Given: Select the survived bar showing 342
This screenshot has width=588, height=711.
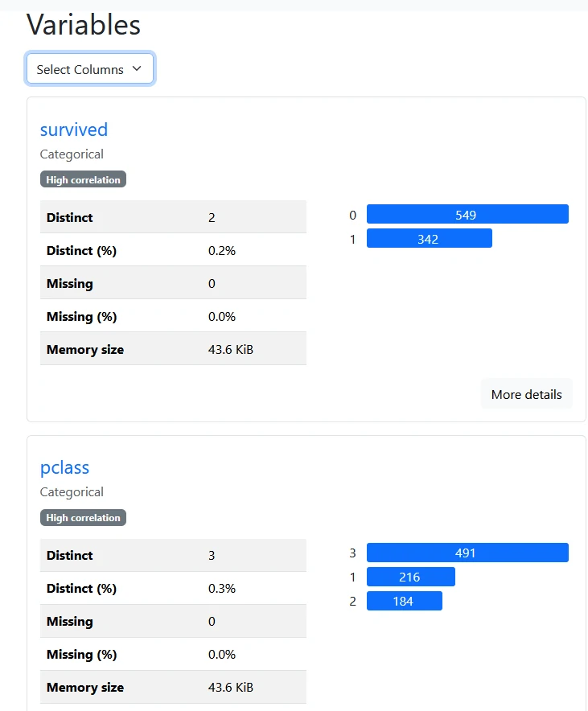Looking at the screenshot, I should click(x=430, y=239).
